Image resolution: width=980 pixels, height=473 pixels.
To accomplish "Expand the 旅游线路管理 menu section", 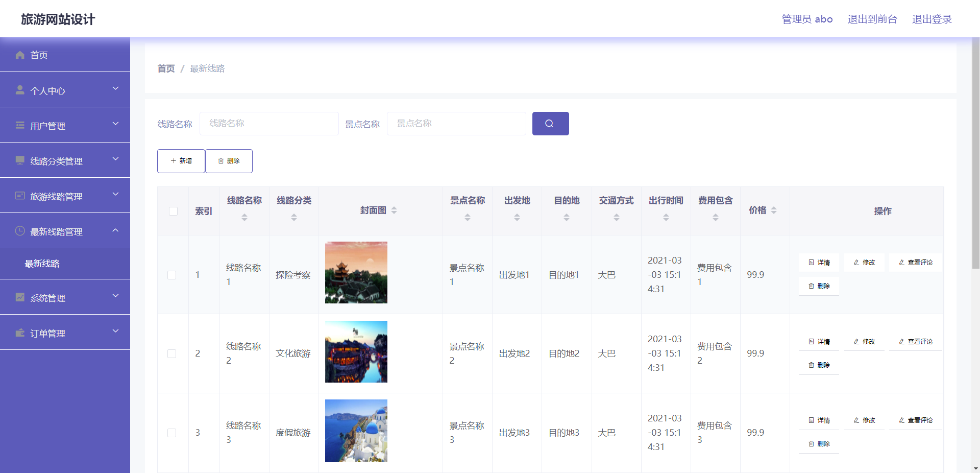I will pyautogui.click(x=65, y=195).
